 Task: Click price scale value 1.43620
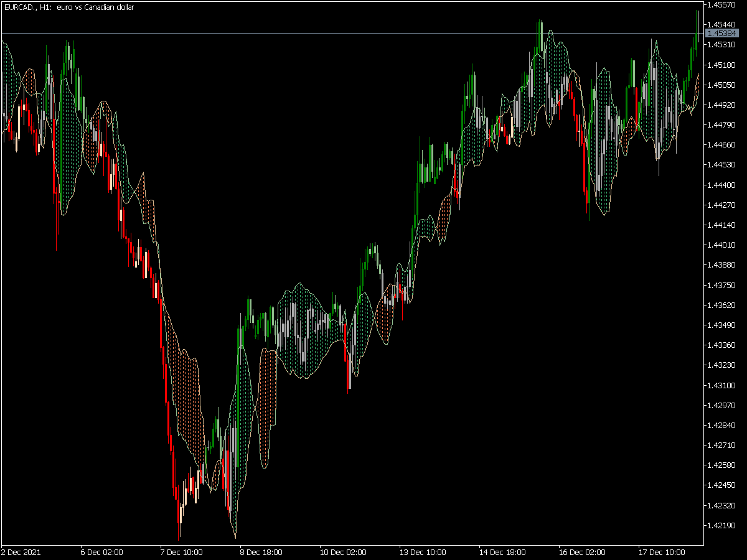point(721,305)
